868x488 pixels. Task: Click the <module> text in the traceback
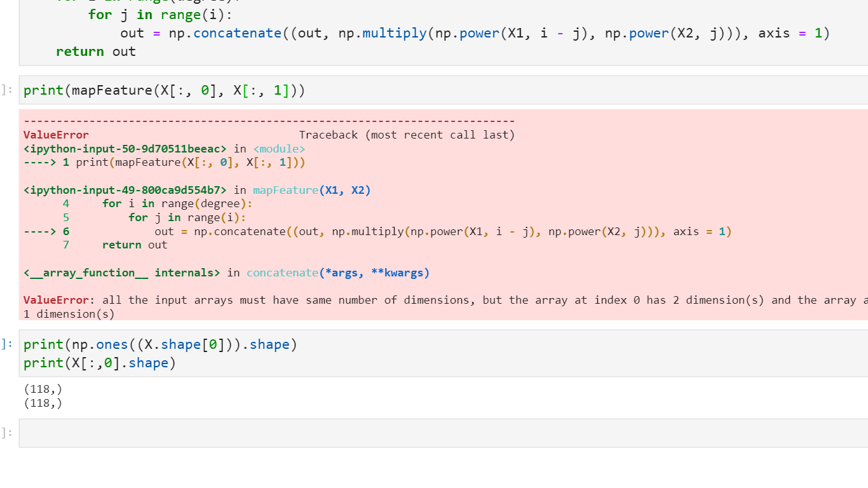pyautogui.click(x=279, y=149)
